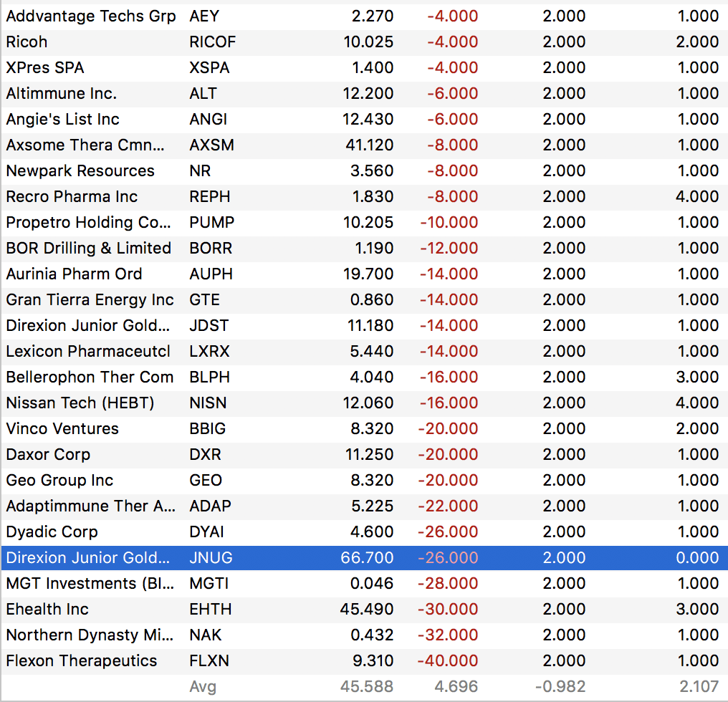Click the 0.860 price for GTE

372,300
